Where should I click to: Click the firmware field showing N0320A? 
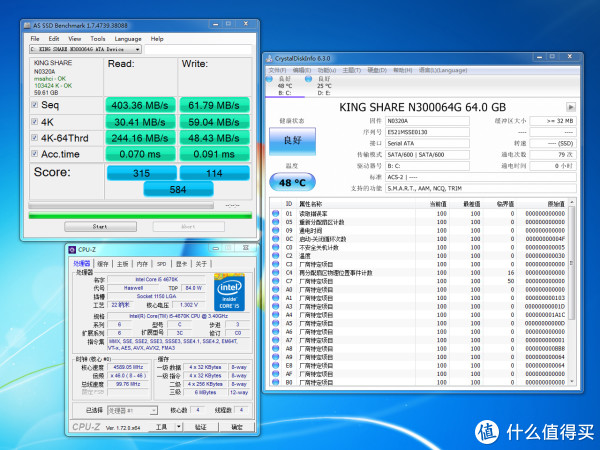point(427,121)
